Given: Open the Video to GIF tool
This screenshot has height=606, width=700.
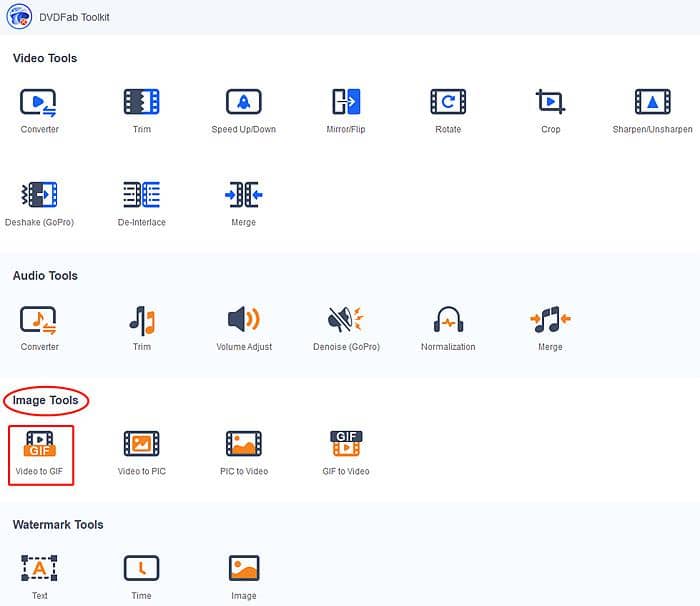Looking at the screenshot, I should click(41, 455).
